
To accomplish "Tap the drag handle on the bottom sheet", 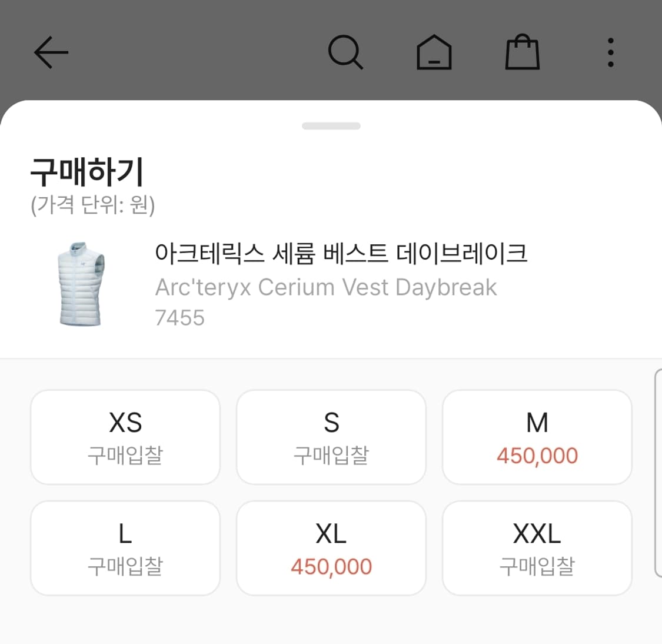I will tap(331, 125).
